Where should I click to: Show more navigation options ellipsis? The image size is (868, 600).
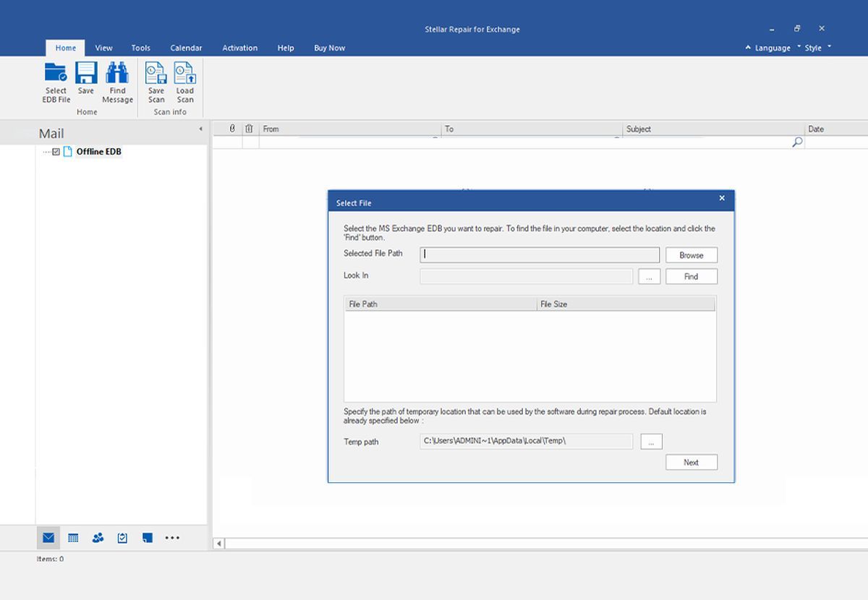[x=172, y=538]
